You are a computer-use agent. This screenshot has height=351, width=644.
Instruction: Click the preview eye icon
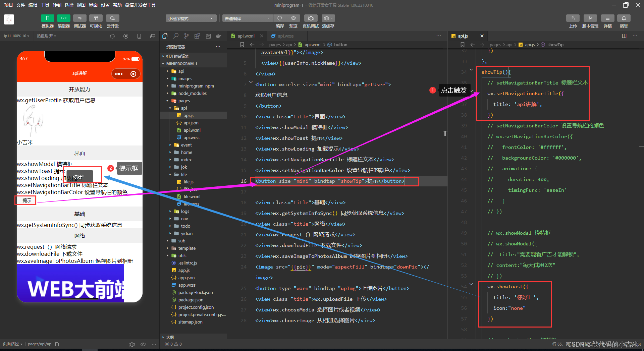pos(293,18)
